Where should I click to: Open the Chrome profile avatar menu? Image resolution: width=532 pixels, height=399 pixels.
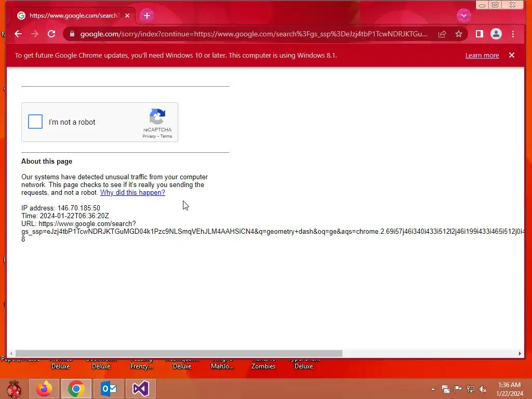coord(496,34)
